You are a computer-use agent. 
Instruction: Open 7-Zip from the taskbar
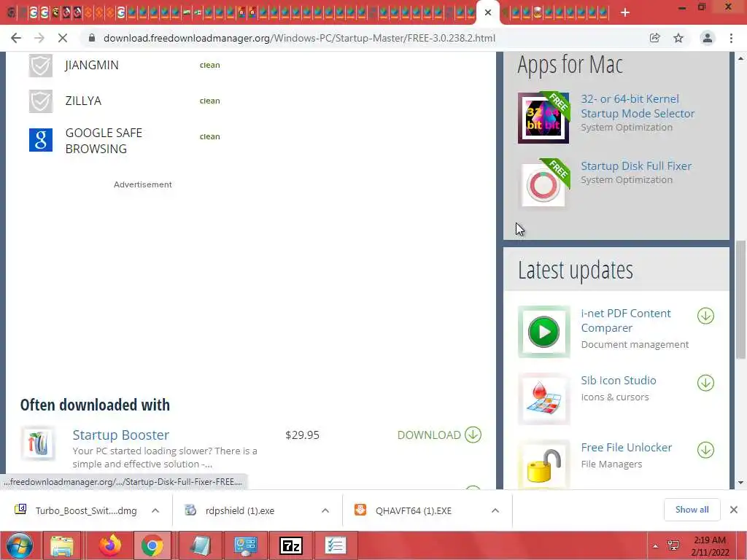(290, 545)
